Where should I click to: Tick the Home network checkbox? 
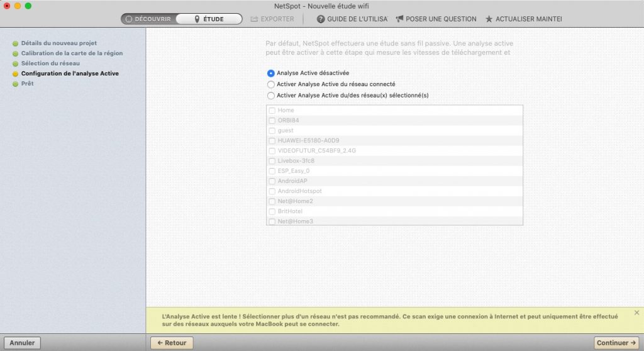pos(272,111)
